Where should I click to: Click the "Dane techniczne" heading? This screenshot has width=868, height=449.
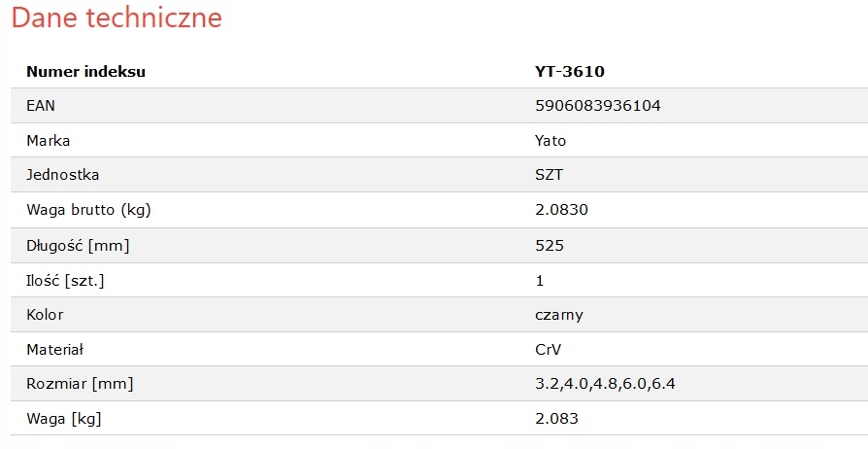[117, 17]
